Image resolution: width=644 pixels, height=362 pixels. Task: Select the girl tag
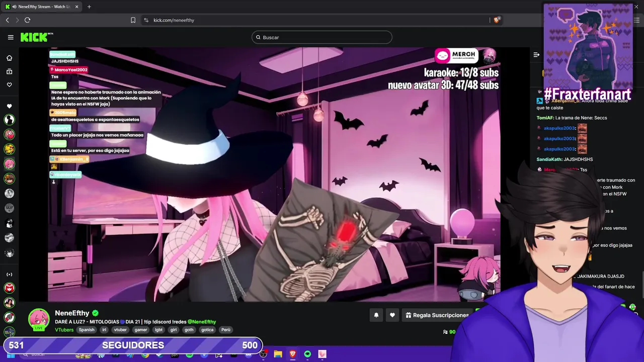[174, 330]
